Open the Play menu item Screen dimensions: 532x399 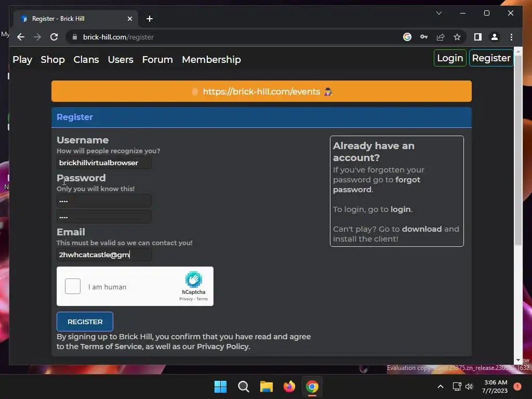click(x=22, y=60)
